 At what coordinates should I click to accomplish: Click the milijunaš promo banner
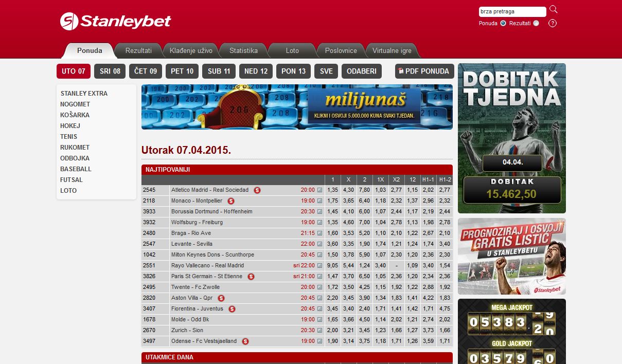click(297, 107)
